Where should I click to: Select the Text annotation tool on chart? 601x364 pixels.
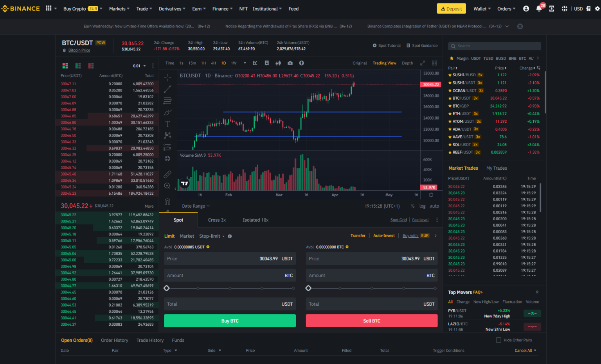(167, 124)
